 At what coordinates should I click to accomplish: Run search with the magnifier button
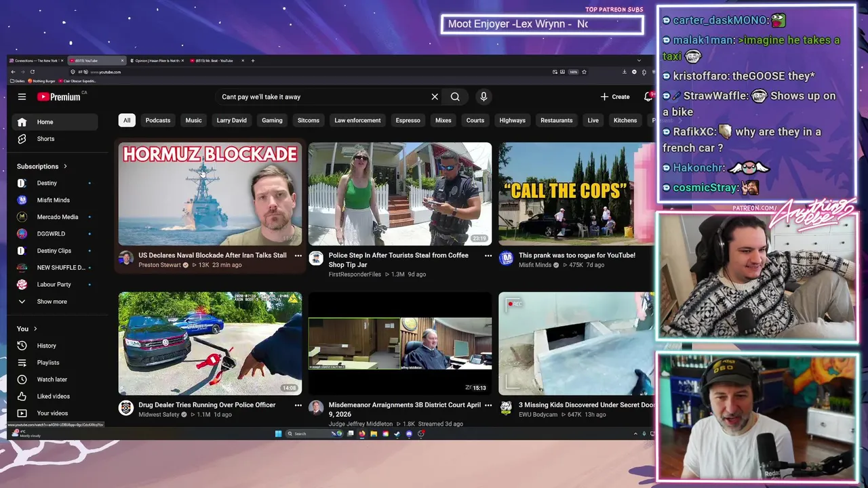tap(455, 97)
